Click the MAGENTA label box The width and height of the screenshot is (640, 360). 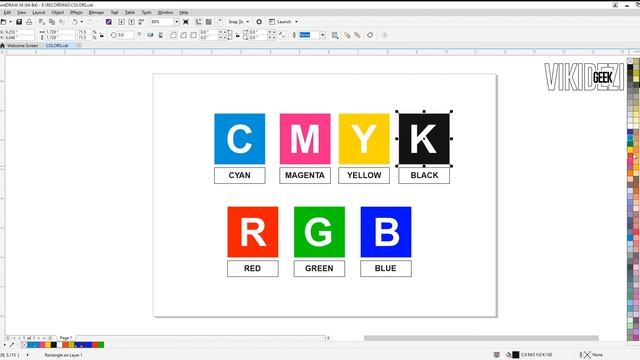pyautogui.click(x=305, y=176)
